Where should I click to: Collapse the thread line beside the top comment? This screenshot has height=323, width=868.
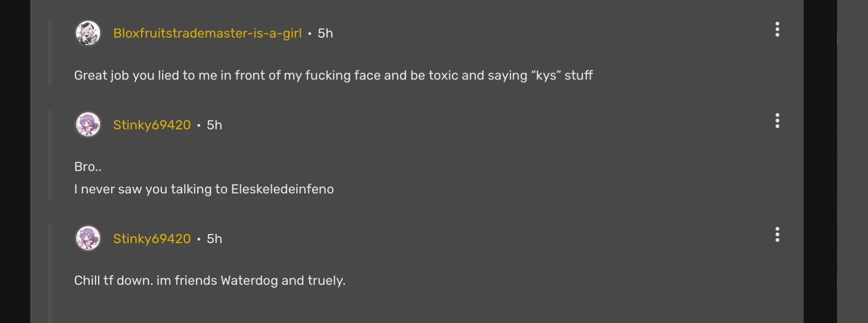click(x=49, y=52)
